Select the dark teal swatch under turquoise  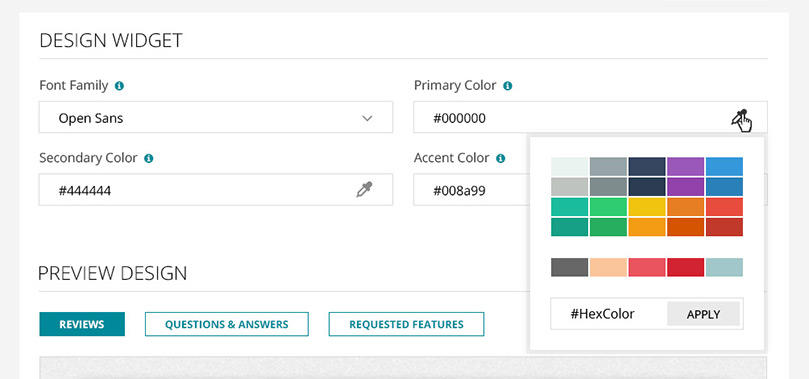coord(570,227)
